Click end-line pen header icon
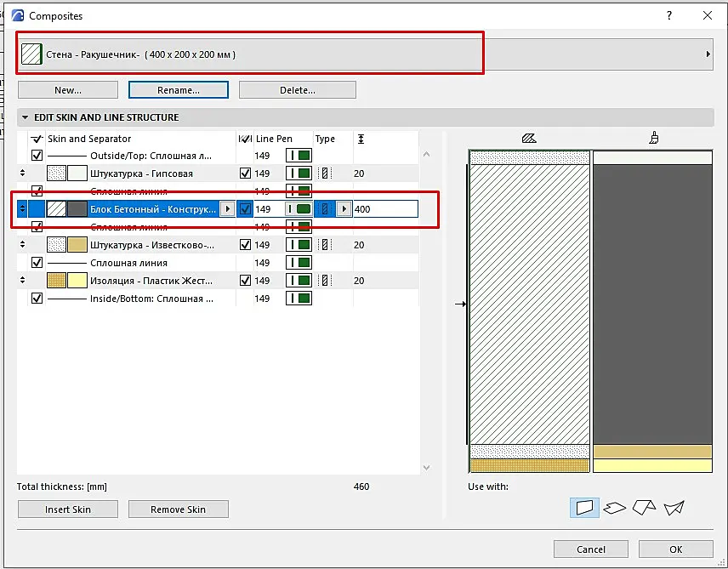The width and height of the screenshot is (728, 569). (x=245, y=139)
